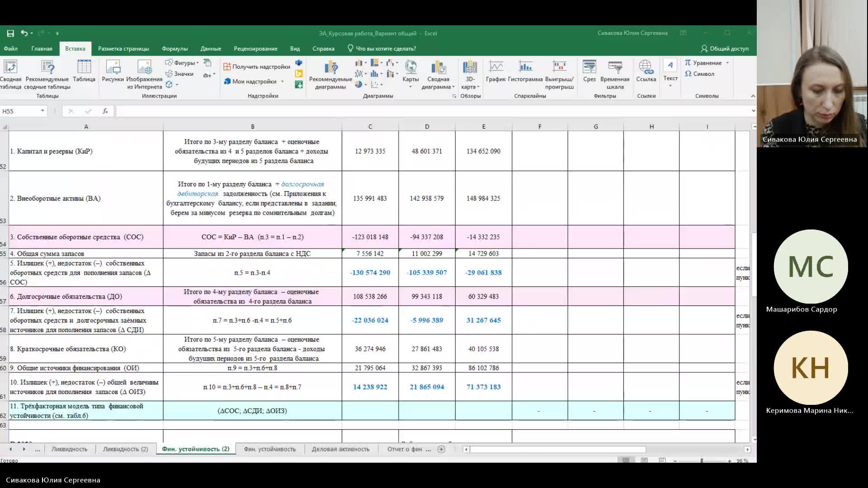Expand the formula bar
This screenshot has height=488, width=868.
pos(753,111)
